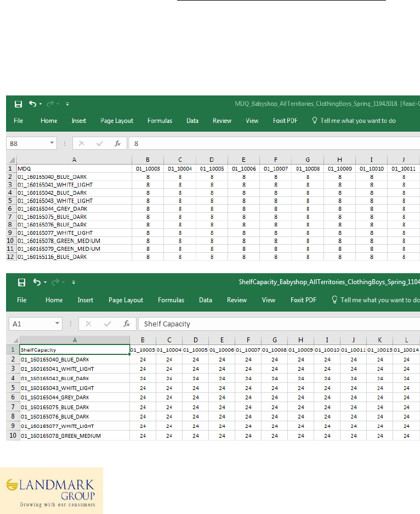Open the View tab in the MDQ workbook
This screenshot has height=514, width=420.
(252, 121)
